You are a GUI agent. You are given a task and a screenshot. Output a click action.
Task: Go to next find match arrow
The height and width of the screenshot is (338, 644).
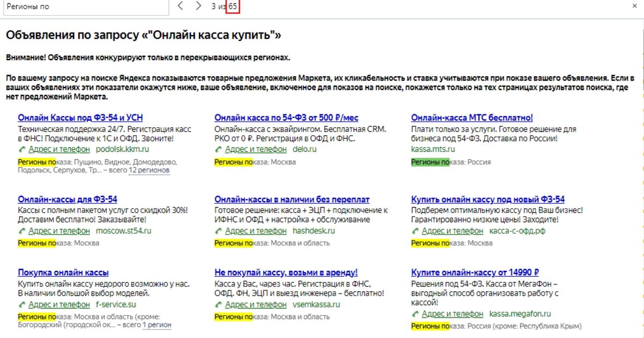pos(199,6)
